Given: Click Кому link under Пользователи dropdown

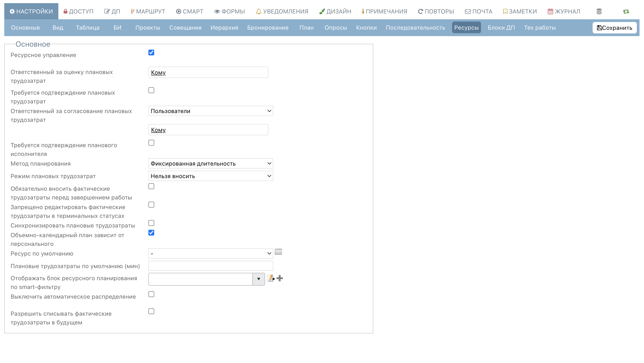Looking at the screenshot, I should (x=158, y=130).
